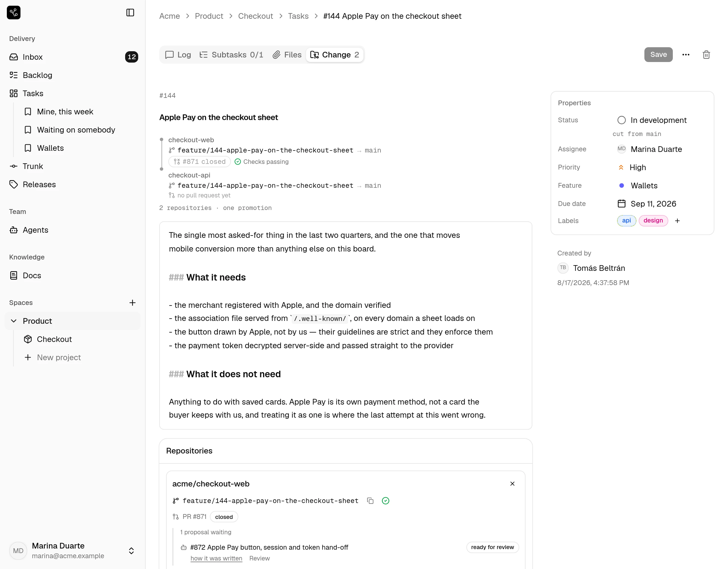
Task: Click the green check status icon in repository card
Action: tap(386, 501)
